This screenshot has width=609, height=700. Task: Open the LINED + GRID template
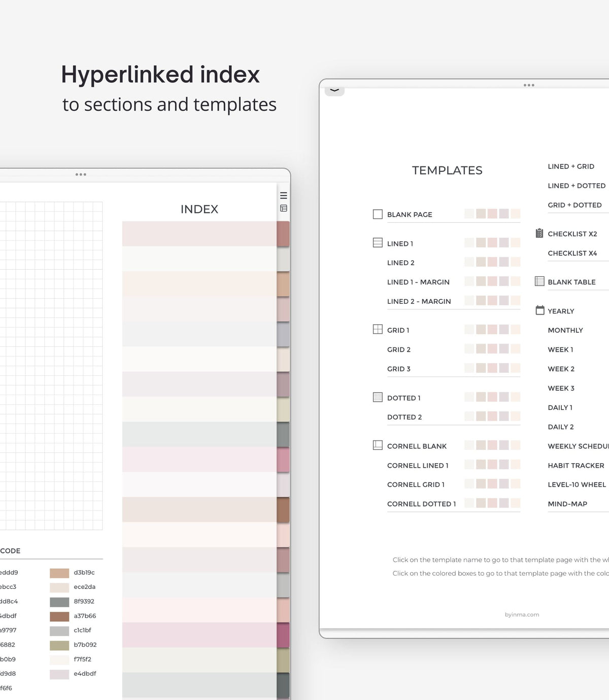pyautogui.click(x=571, y=166)
